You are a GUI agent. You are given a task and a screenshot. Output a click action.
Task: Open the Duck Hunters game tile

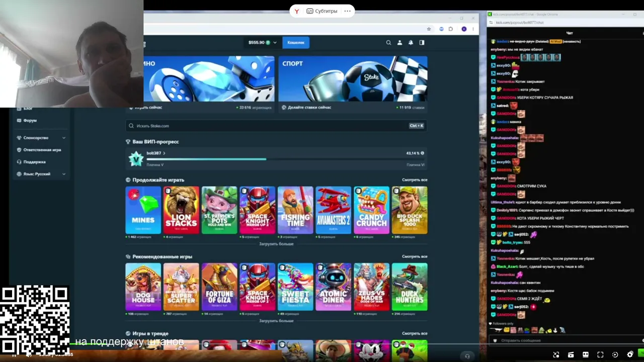tap(410, 287)
